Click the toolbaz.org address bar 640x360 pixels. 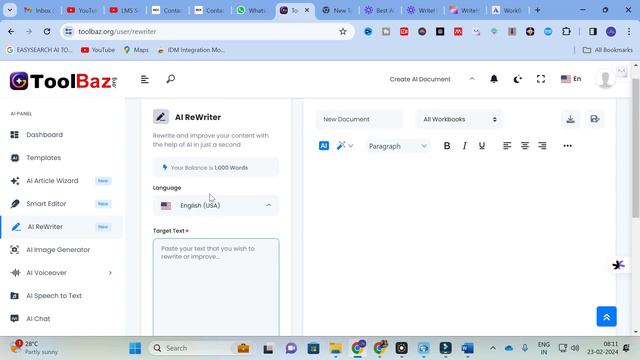tap(206, 31)
